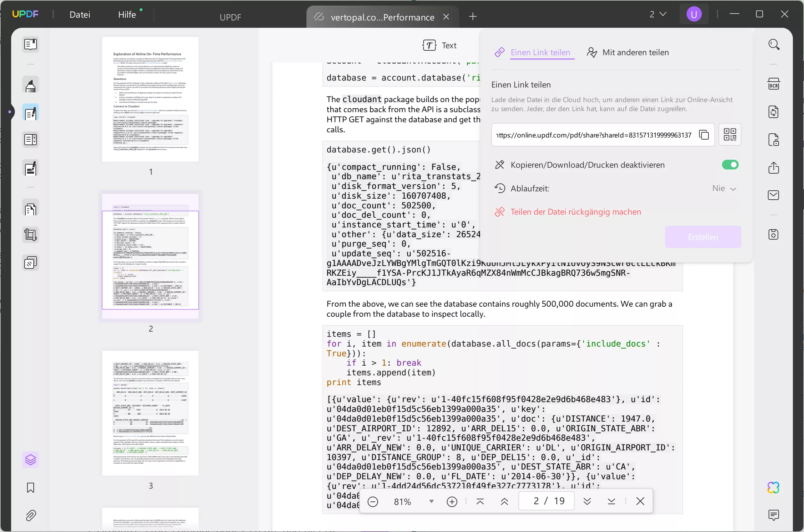Open the Crop pages tool
804x532 pixels.
pos(31,235)
